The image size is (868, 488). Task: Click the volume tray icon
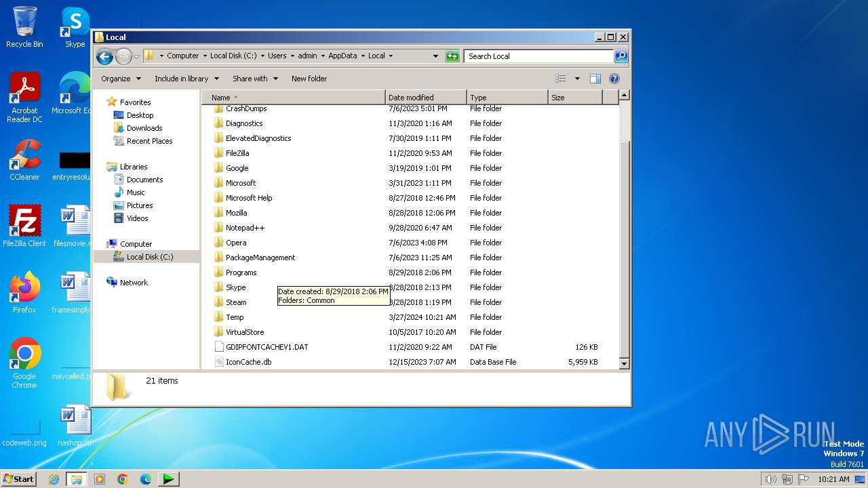point(771,479)
